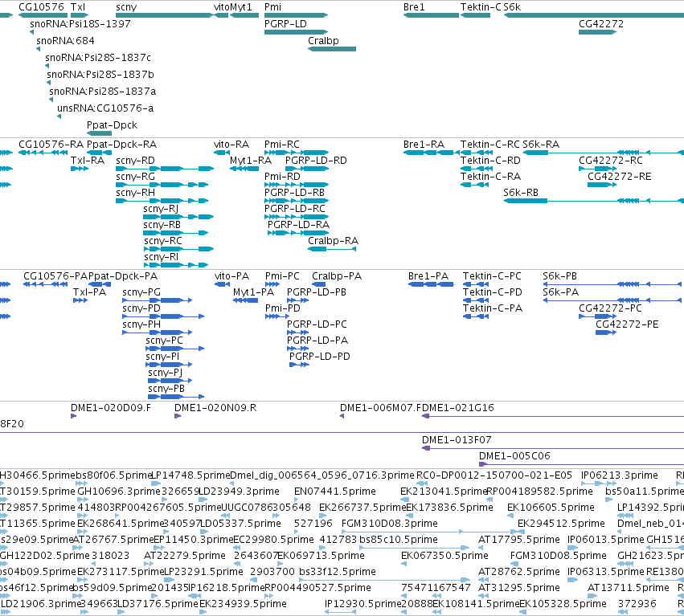684x616 pixels.
Task: Select the DME1-005C06 clone label
Action: pos(514,456)
